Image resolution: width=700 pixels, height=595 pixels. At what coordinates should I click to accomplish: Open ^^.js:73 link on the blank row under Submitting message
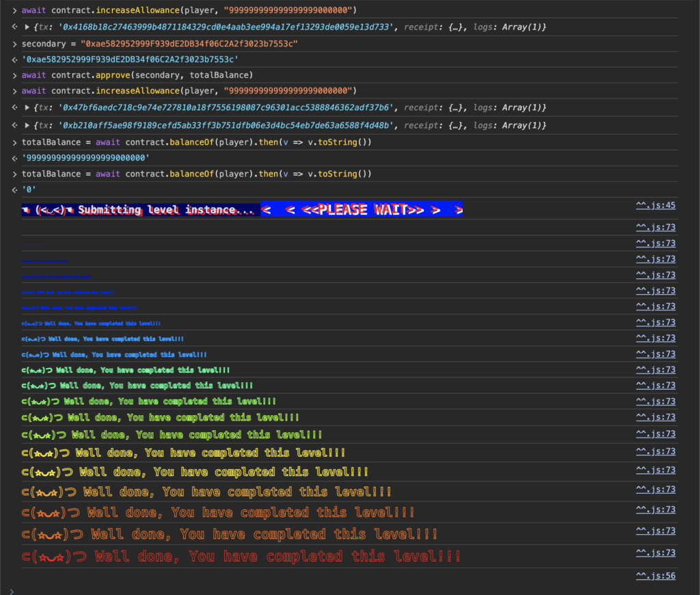point(656,227)
